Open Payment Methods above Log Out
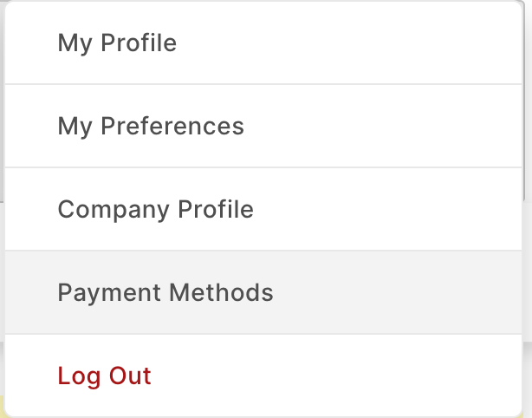The width and height of the screenshot is (532, 418). [x=263, y=292]
